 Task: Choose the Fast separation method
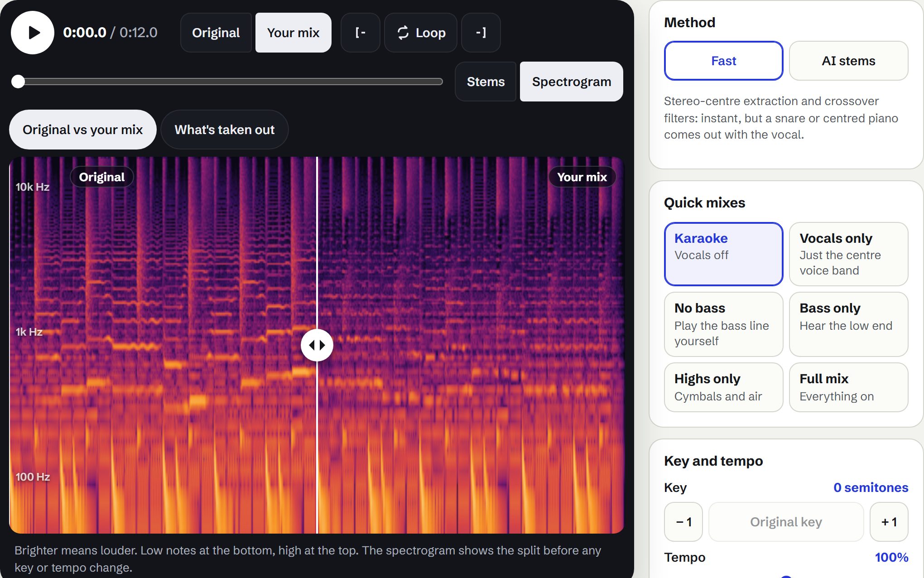pyautogui.click(x=723, y=61)
